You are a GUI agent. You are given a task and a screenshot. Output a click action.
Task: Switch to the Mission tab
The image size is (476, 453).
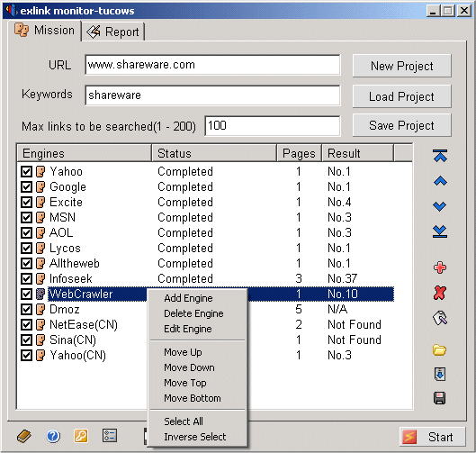(45, 30)
